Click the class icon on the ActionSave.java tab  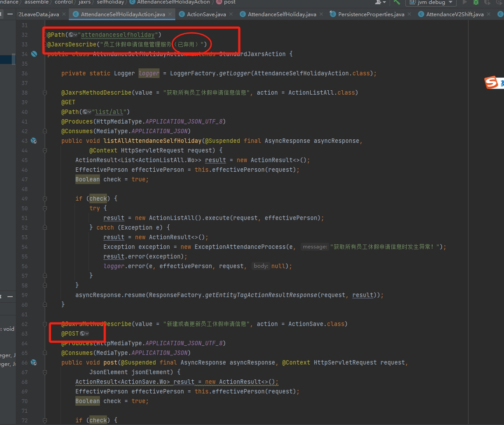(x=181, y=14)
